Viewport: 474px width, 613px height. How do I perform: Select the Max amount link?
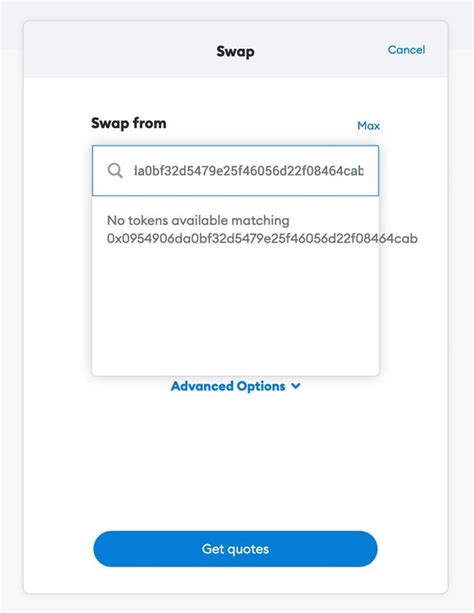[368, 125]
